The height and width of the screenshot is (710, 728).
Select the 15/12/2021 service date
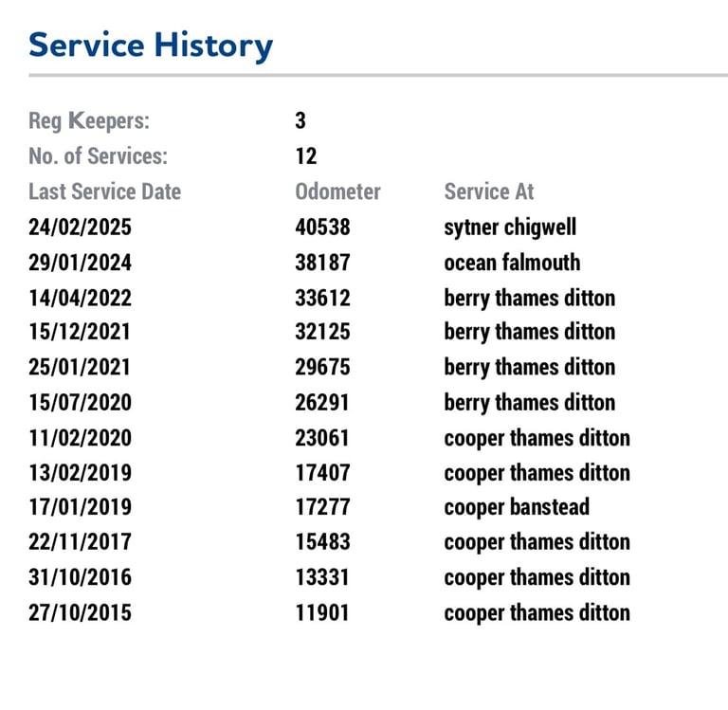pyautogui.click(x=81, y=332)
